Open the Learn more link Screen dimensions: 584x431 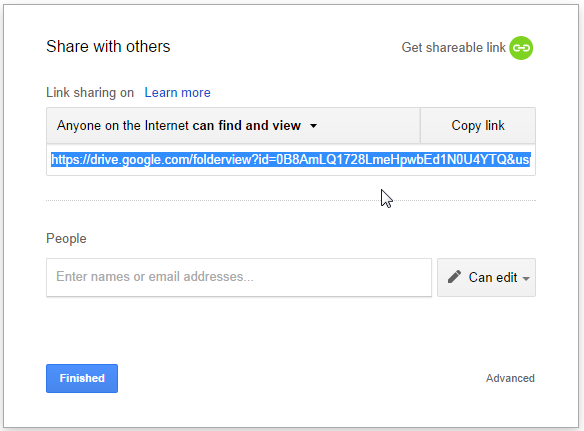point(177,92)
